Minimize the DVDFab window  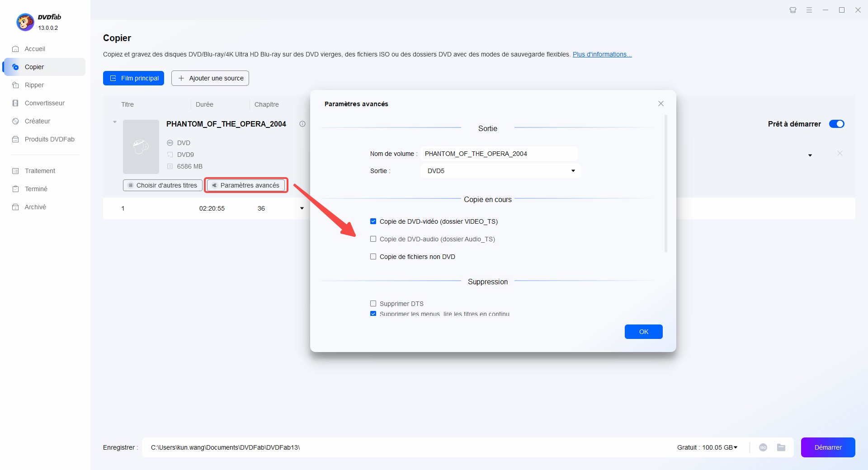[826, 10]
